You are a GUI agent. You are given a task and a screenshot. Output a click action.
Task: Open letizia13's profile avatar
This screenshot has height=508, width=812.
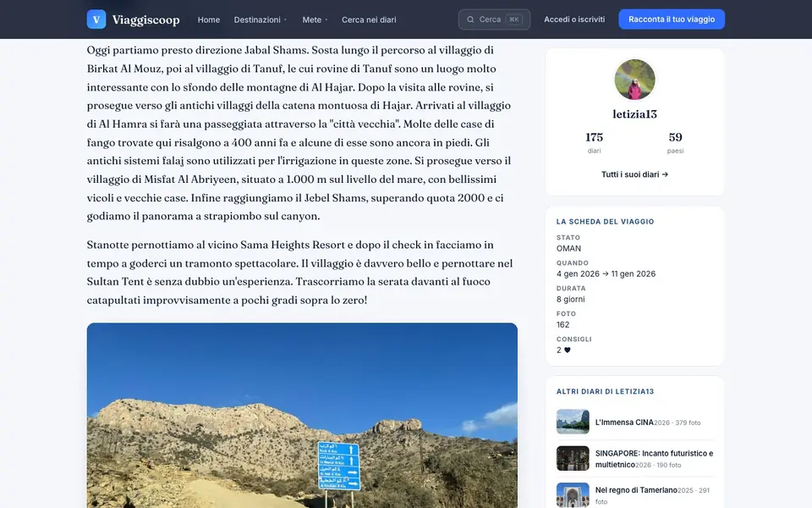coord(634,80)
